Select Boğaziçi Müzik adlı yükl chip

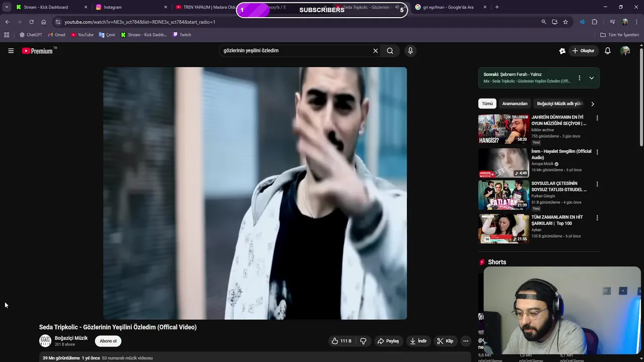[559, 104]
